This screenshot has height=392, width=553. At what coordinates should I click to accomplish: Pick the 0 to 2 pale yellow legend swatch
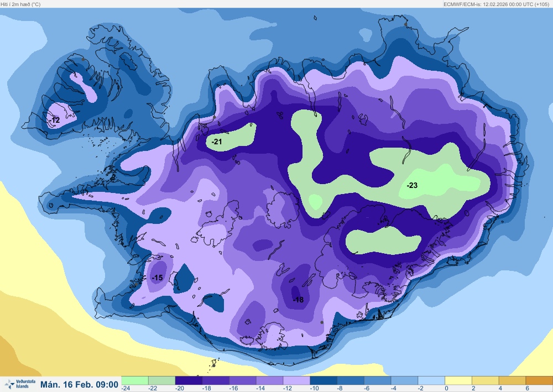(x=458, y=380)
